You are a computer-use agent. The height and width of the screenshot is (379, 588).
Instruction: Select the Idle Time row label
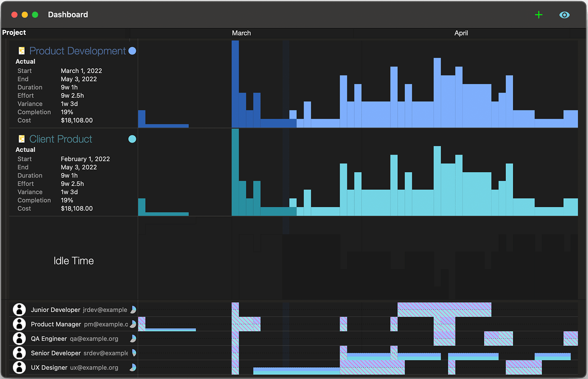(73, 261)
